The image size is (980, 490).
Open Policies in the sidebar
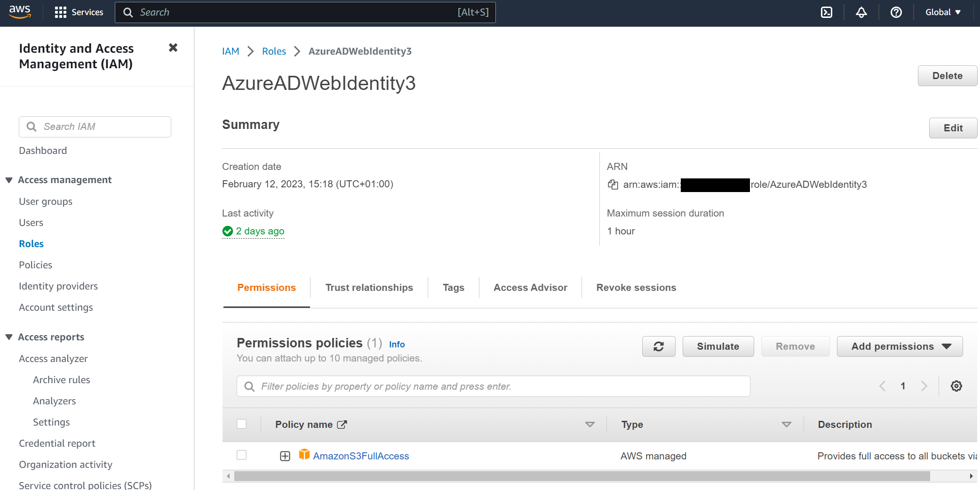[35, 265]
